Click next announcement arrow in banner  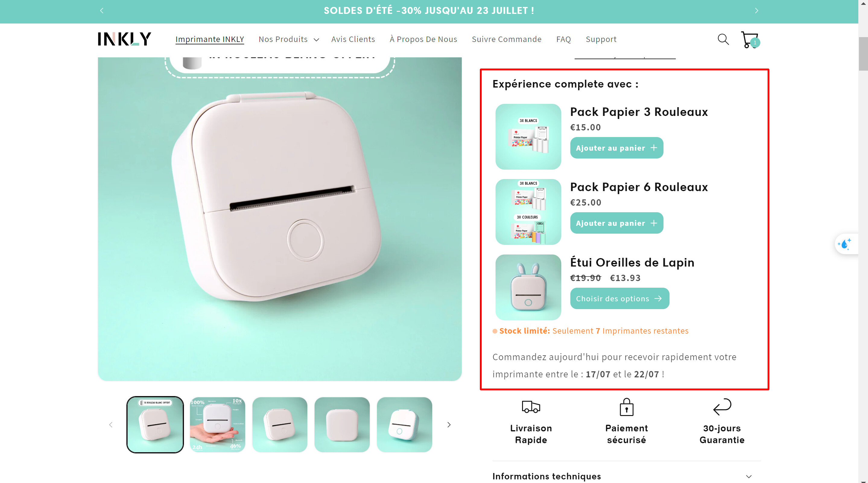tap(756, 11)
